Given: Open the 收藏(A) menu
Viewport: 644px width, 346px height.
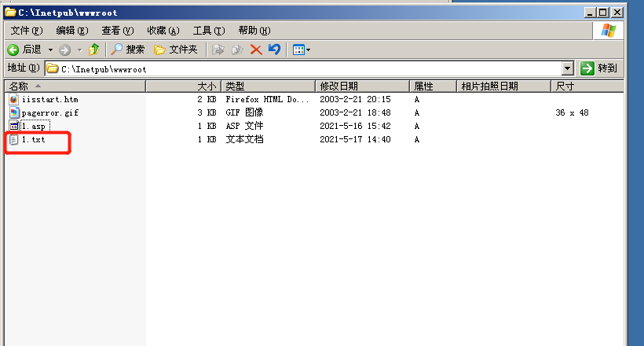Looking at the screenshot, I should [163, 31].
